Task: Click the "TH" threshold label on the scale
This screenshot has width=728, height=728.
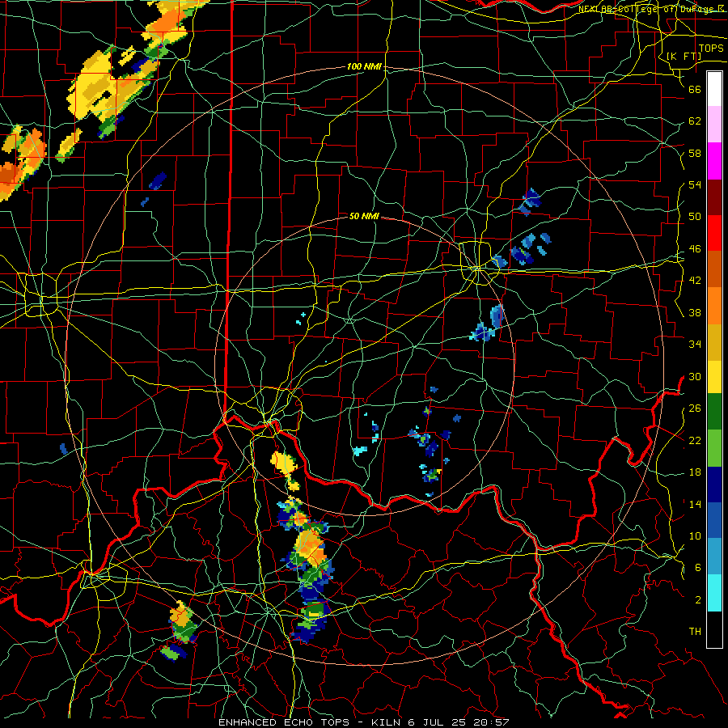Action: (695, 632)
